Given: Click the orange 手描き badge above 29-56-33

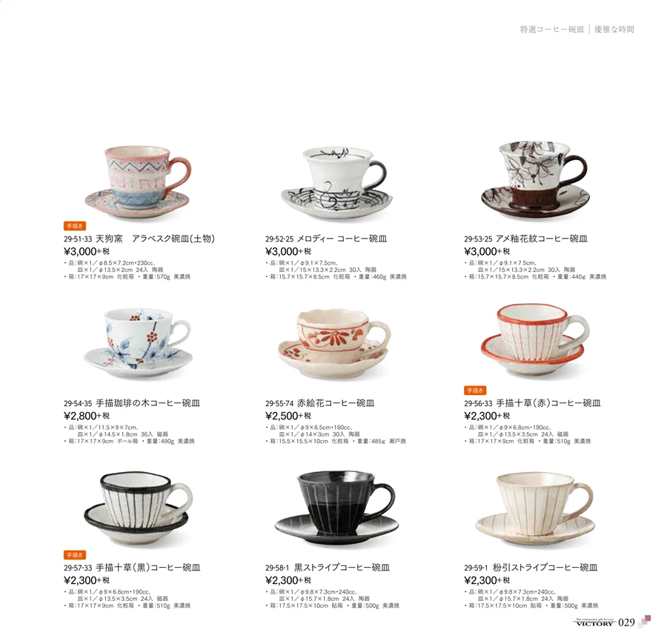Looking at the screenshot, I should [x=475, y=390].
